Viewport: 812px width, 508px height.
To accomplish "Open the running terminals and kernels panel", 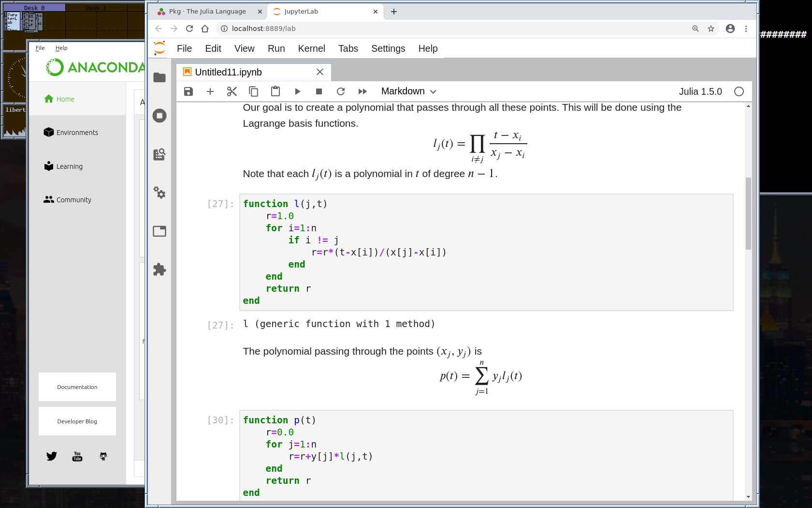I will (159, 116).
